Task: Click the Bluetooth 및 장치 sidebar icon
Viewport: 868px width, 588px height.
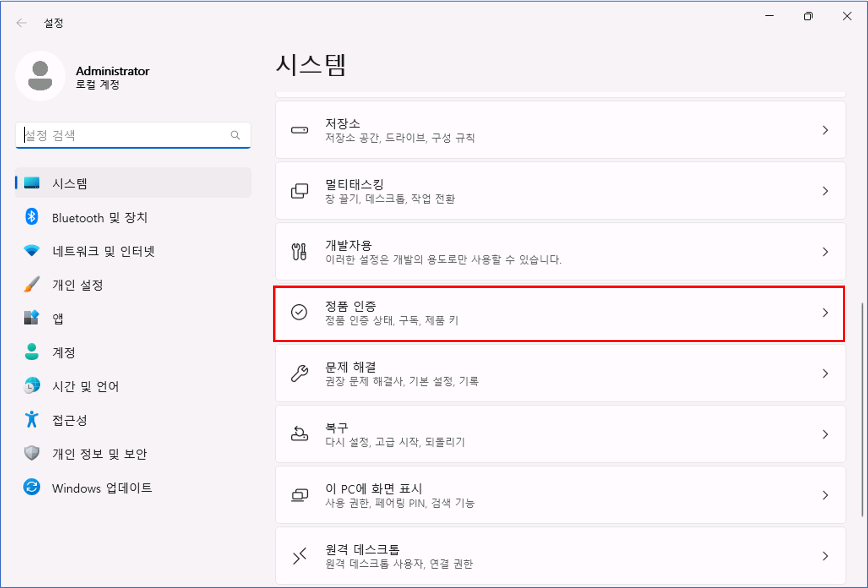Action: (x=32, y=217)
